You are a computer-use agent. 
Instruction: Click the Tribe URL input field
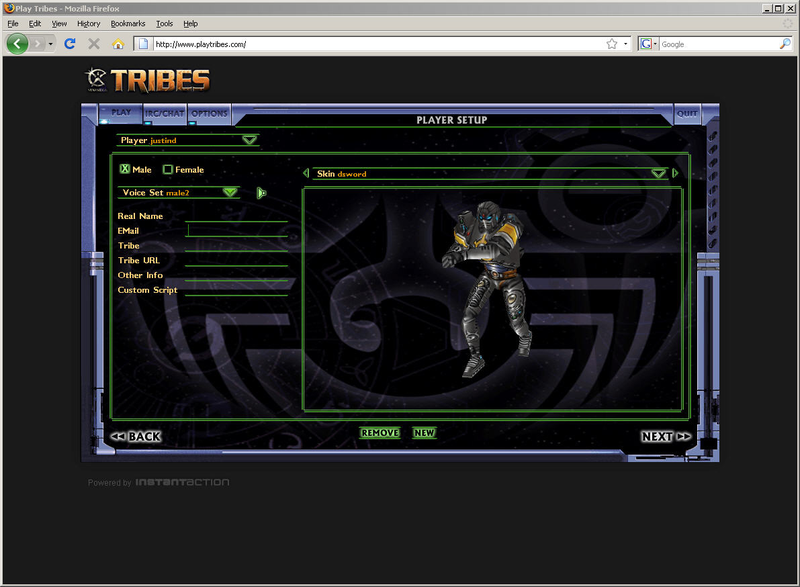(x=236, y=261)
